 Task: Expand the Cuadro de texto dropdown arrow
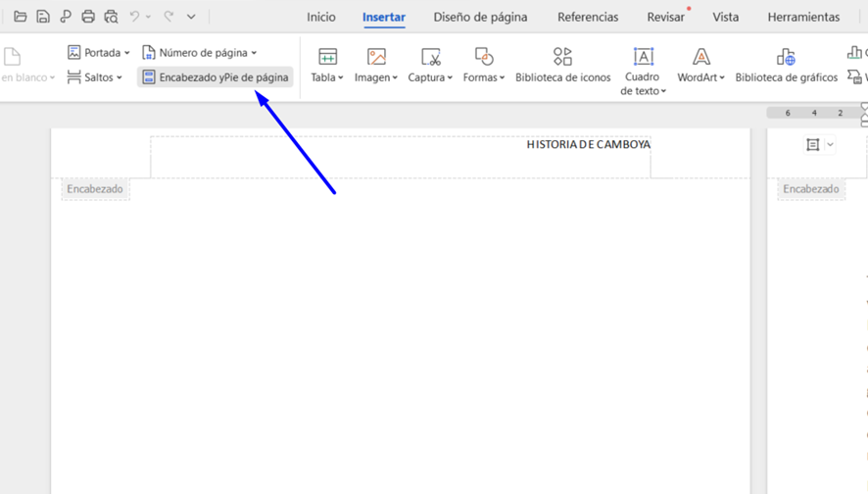pyautogui.click(x=663, y=91)
